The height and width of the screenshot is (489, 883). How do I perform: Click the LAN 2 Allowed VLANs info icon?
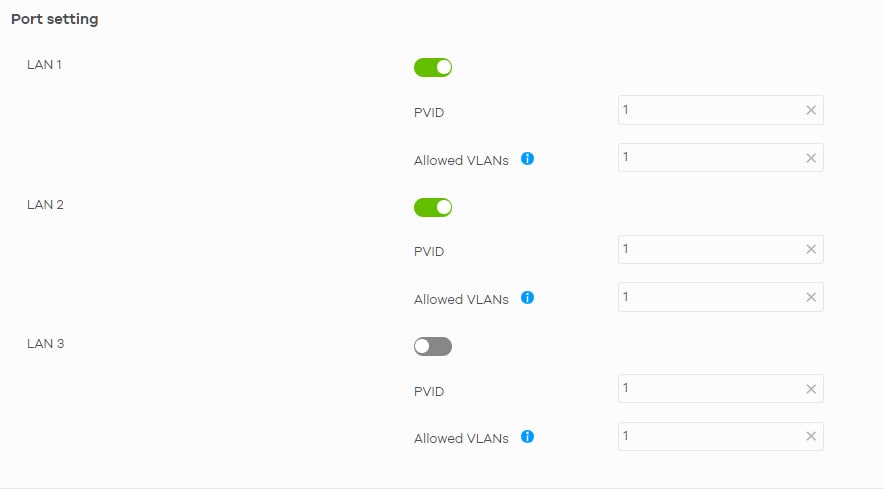(x=527, y=298)
